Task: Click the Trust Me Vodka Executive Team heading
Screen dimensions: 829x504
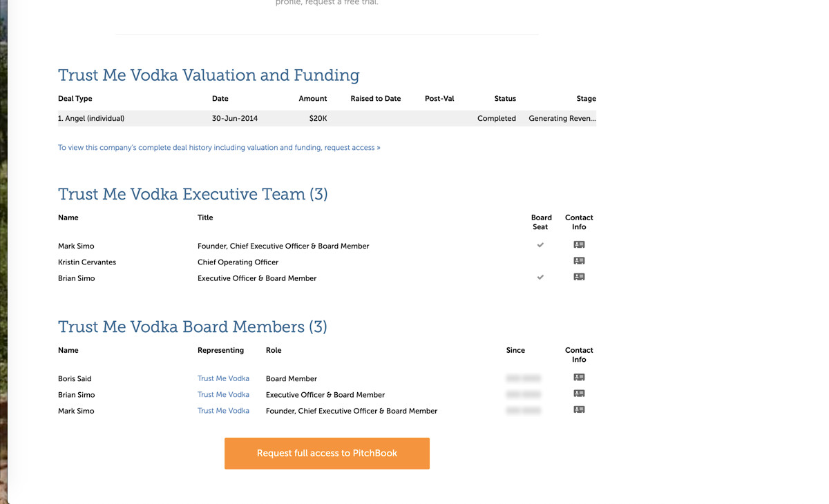Action: (193, 194)
